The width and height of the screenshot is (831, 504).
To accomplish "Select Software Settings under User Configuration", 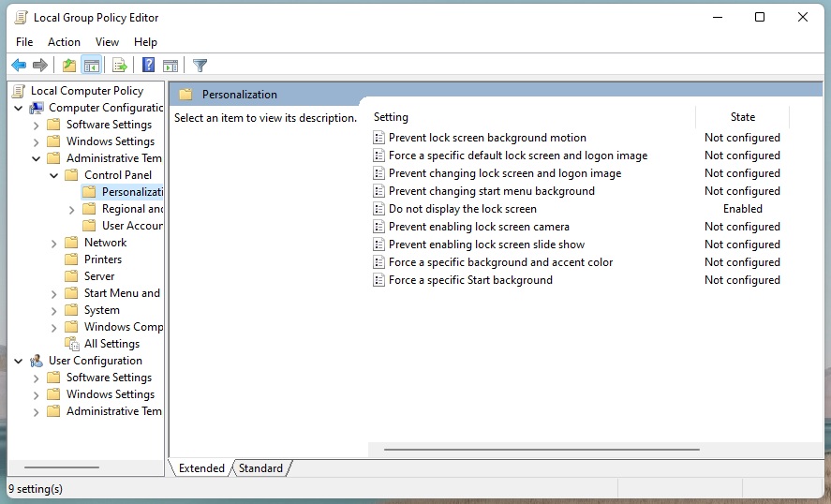I will click(110, 378).
